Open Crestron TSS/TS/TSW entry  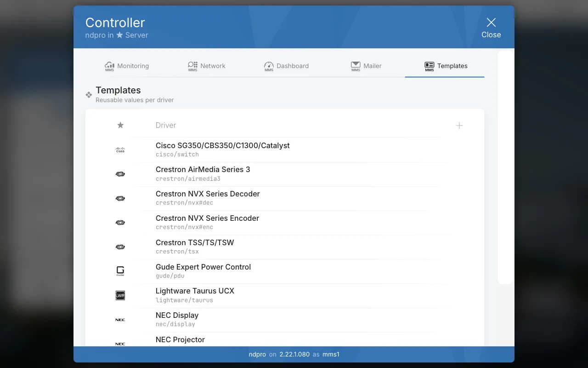(285, 247)
